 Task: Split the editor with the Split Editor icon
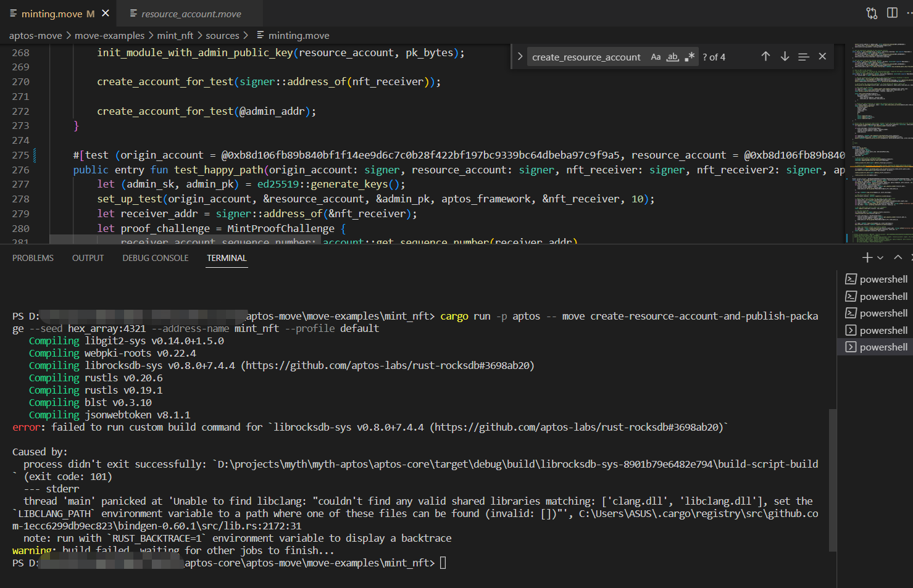pos(892,13)
